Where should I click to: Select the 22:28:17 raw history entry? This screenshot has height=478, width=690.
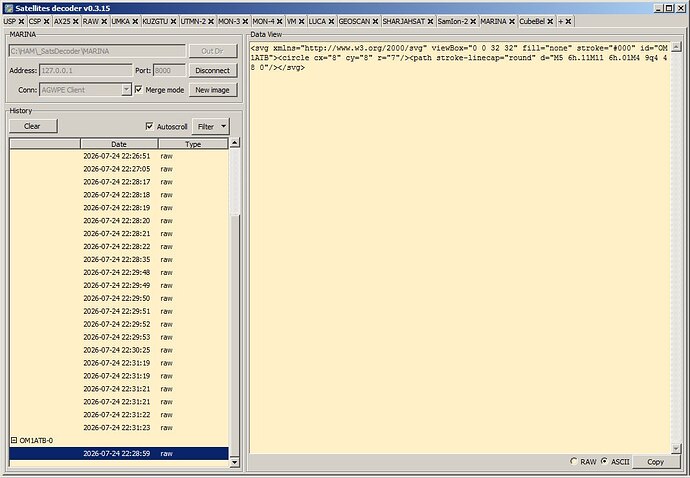pyautogui.click(x=119, y=182)
